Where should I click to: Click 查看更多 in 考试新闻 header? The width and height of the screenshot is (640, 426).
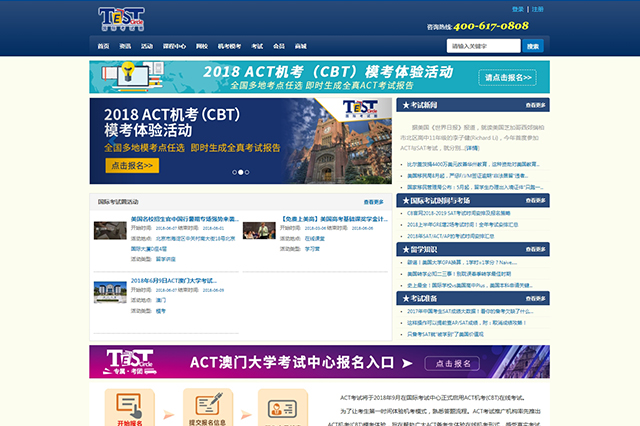(536, 105)
